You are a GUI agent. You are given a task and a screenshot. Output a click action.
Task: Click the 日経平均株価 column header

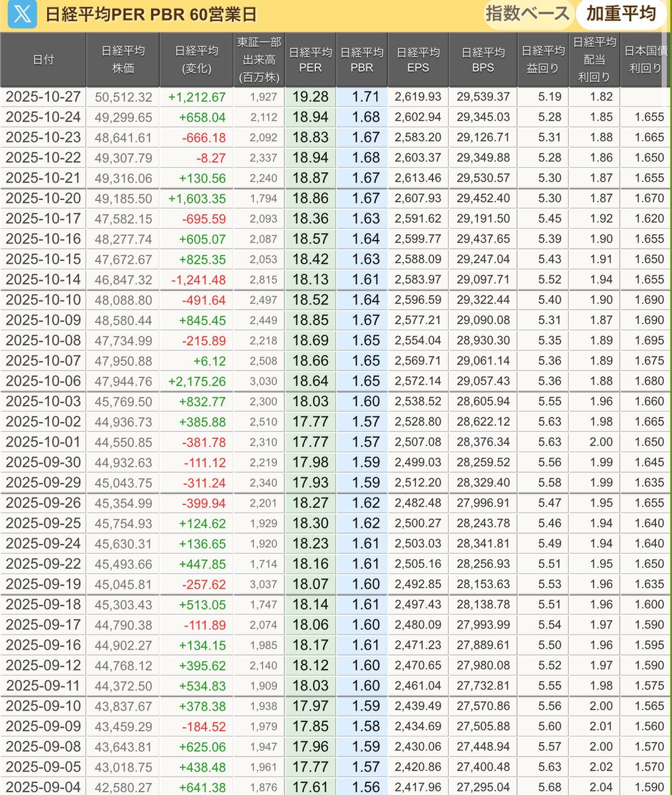click(123, 60)
